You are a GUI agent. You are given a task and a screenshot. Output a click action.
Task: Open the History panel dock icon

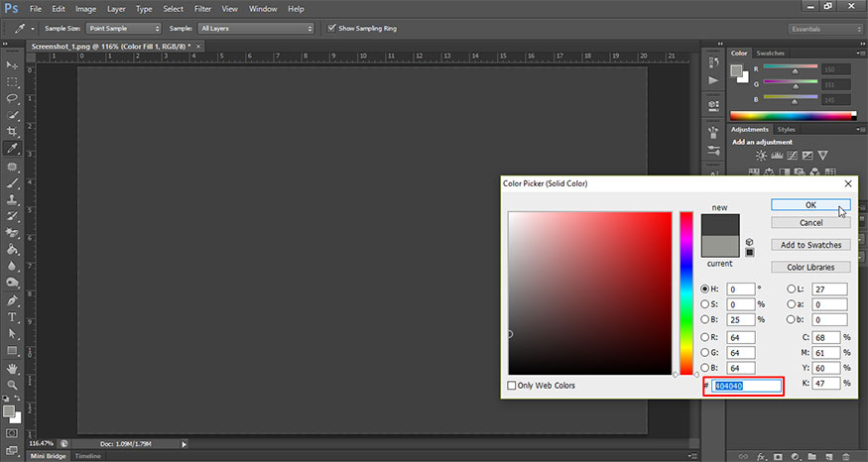pos(713,63)
